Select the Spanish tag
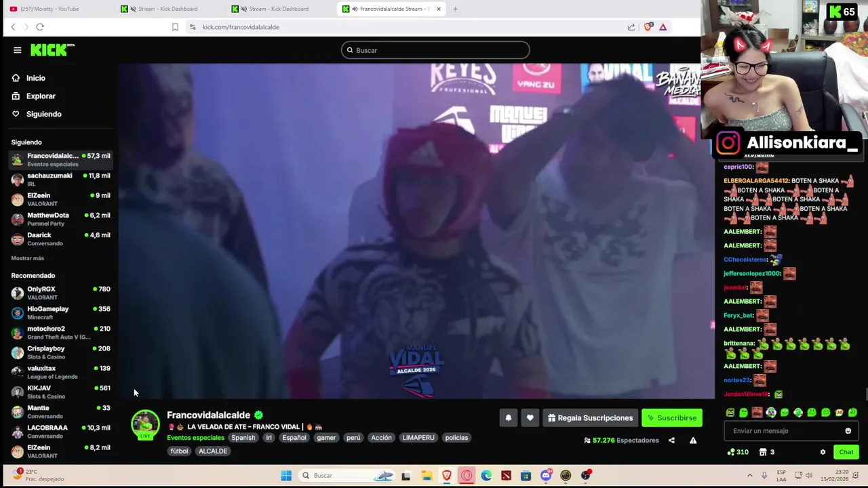This screenshot has height=488, width=868. click(x=243, y=438)
